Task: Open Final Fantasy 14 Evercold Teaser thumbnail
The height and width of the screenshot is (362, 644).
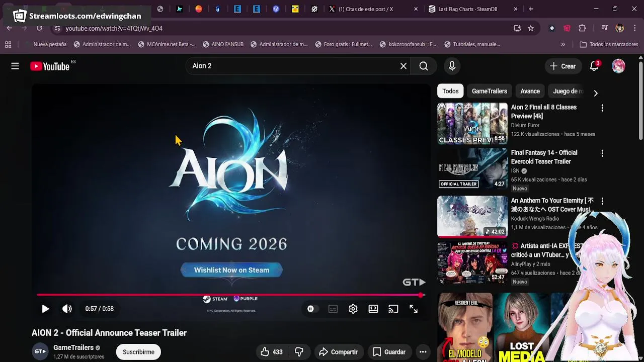Action: click(472, 168)
